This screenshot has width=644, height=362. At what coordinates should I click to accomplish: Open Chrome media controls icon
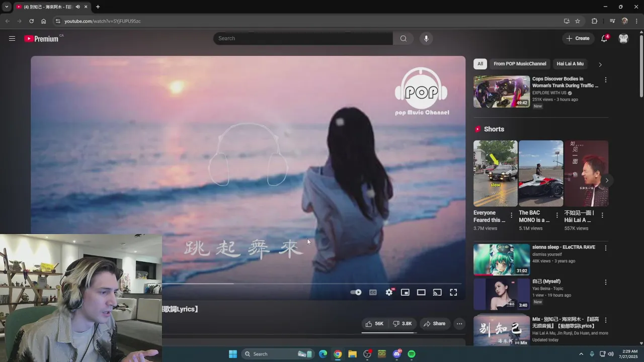[612, 21]
